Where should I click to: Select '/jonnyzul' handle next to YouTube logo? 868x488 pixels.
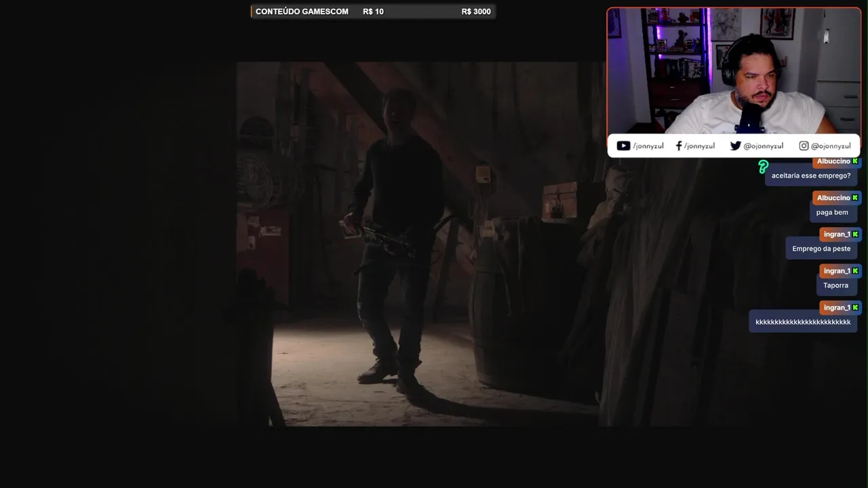(648, 146)
